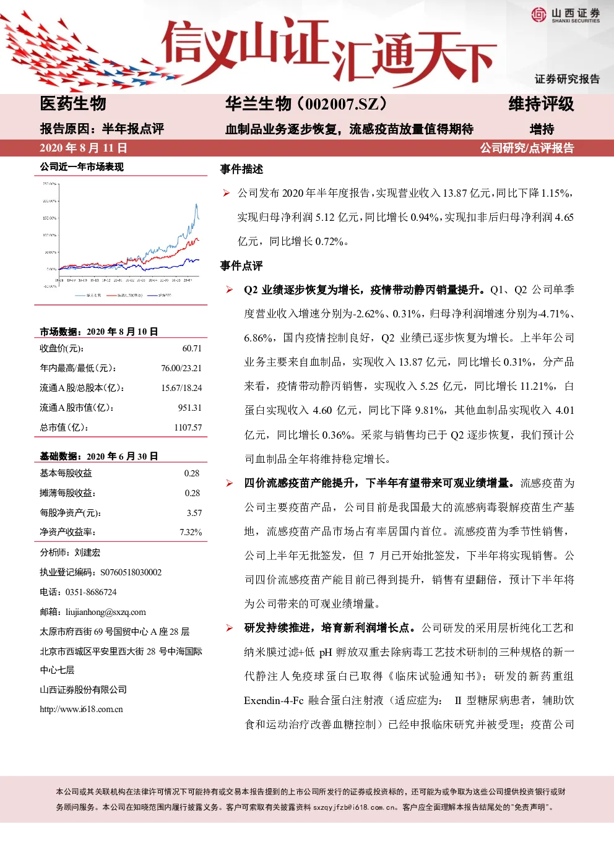Click the 基础数据：2020年6月30日 heading
The image size is (614, 868).
click(x=99, y=456)
